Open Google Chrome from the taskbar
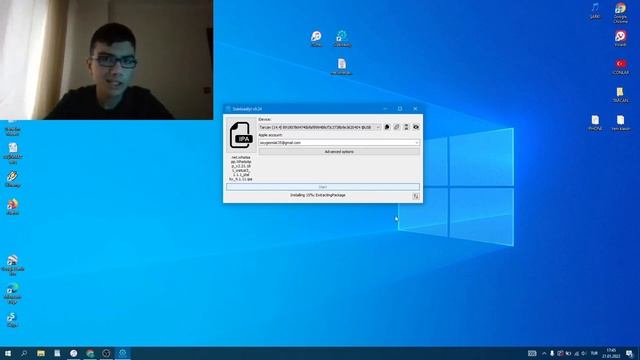Image resolution: width=640 pixels, height=360 pixels. (90, 353)
